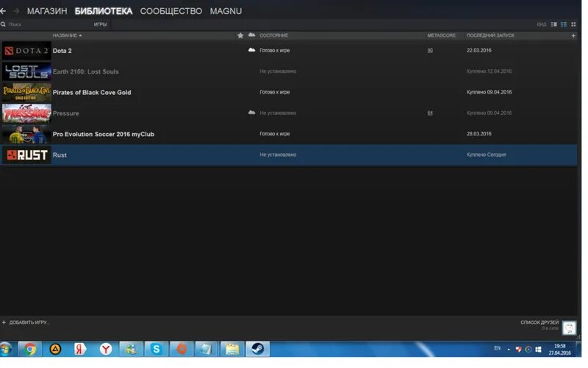Sort by ПОСЛЕДНИЙ ЗАПУСК column
This screenshot has height=368, width=588.
pyautogui.click(x=490, y=35)
